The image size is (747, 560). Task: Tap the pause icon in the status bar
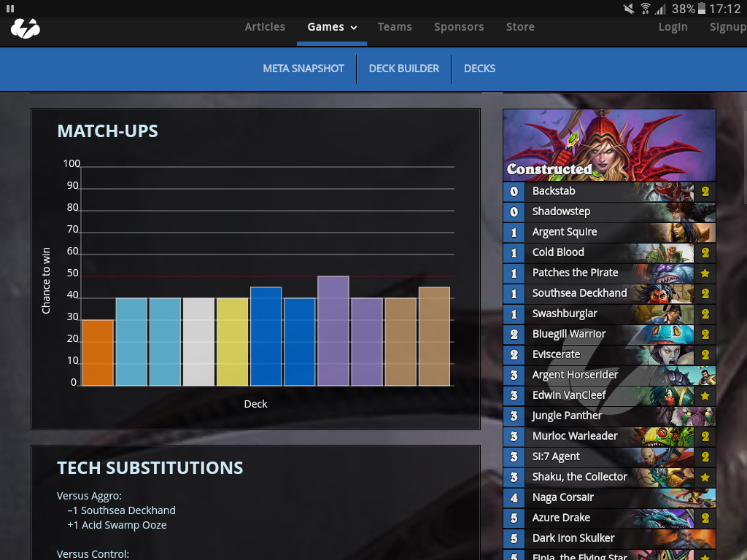click(10, 9)
